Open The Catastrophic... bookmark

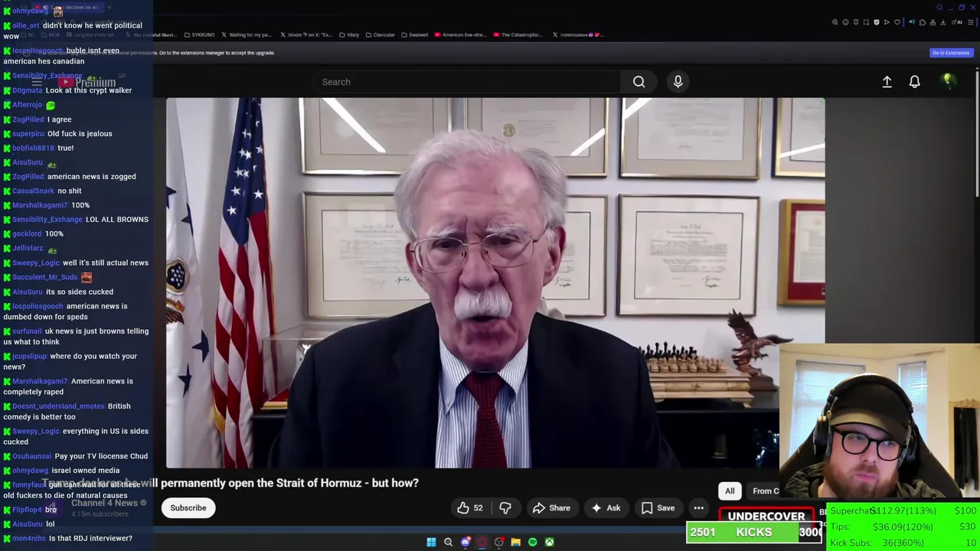coord(518,34)
